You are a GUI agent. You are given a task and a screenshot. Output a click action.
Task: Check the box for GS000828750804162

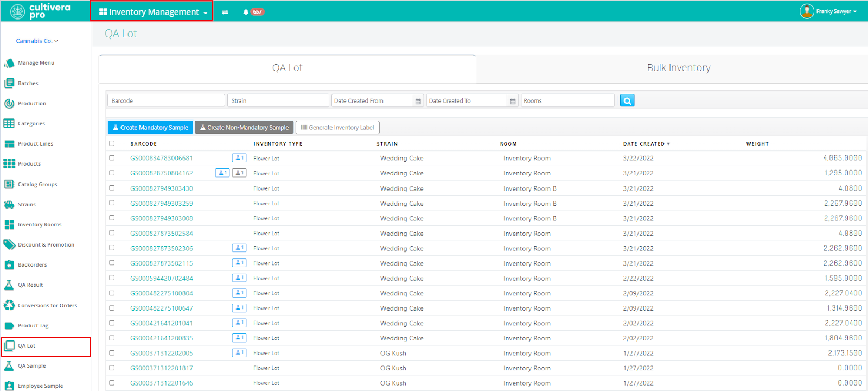coord(112,173)
